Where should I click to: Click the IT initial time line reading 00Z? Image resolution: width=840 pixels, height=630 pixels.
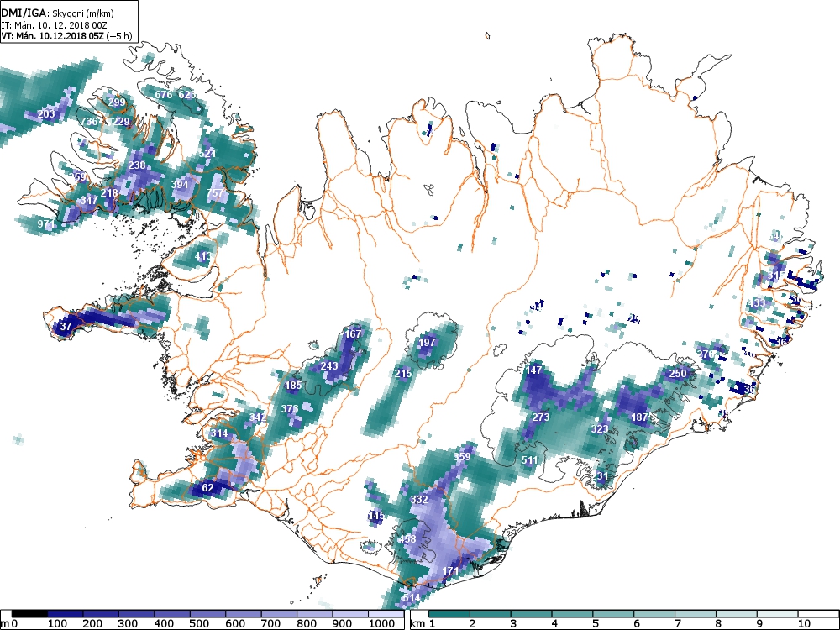pyautogui.click(x=54, y=24)
